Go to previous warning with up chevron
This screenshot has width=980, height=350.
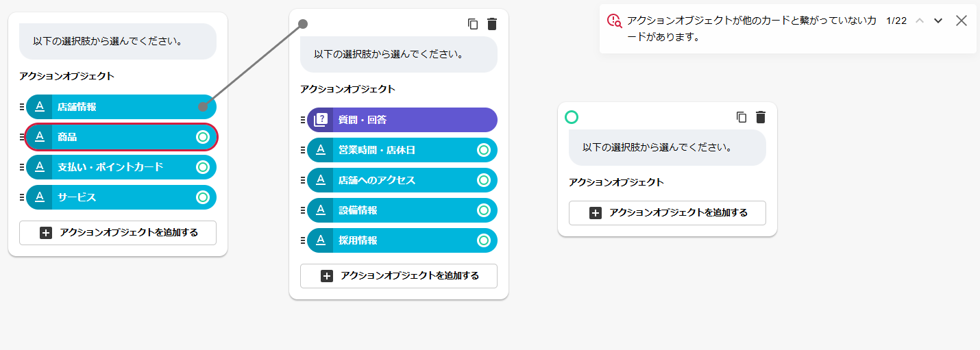pos(920,21)
